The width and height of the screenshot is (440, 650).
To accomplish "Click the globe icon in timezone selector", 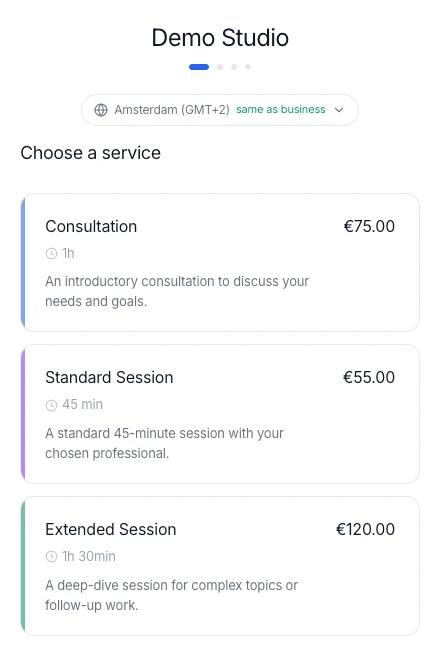I will [101, 110].
